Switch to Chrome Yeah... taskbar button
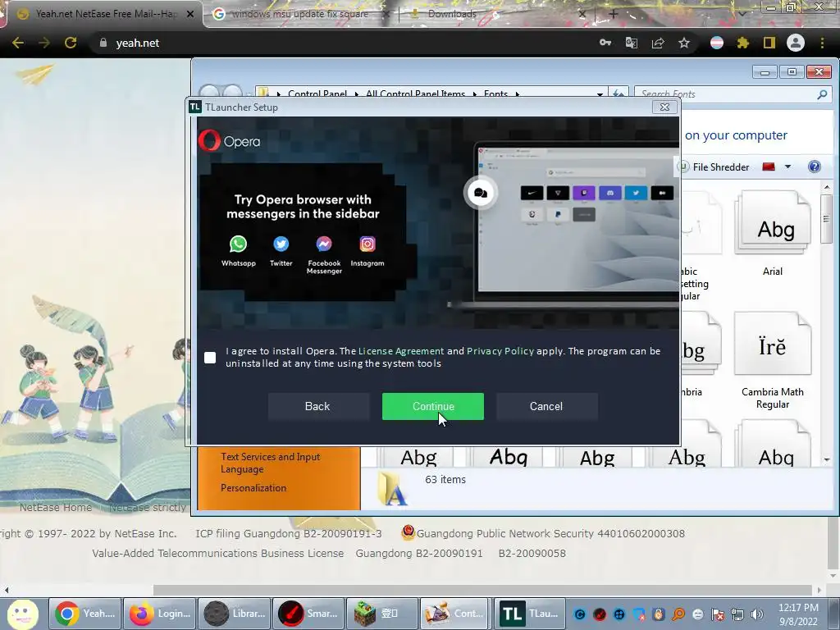840x630 pixels. click(85, 614)
